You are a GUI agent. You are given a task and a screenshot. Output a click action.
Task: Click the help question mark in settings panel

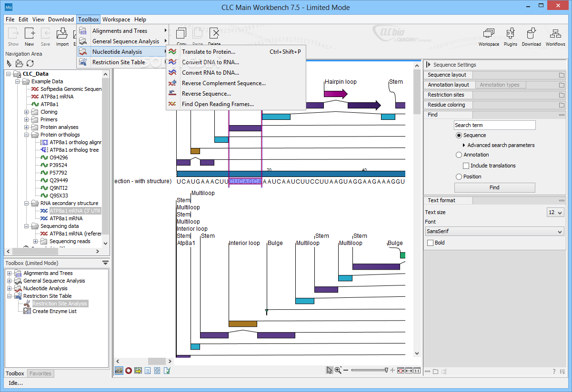click(x=554, y=372)
